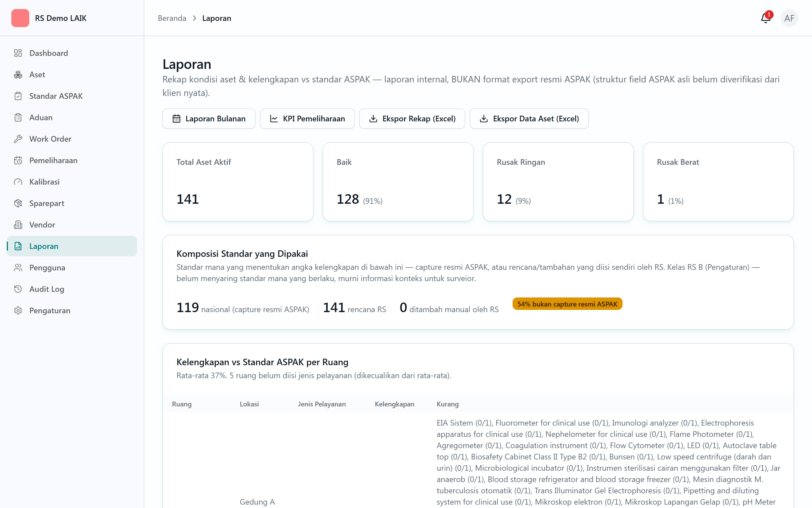812x508 pixels.
Task: Export summary with Ekspor Rekap (Excel)
Action: (x=412, y=119)
